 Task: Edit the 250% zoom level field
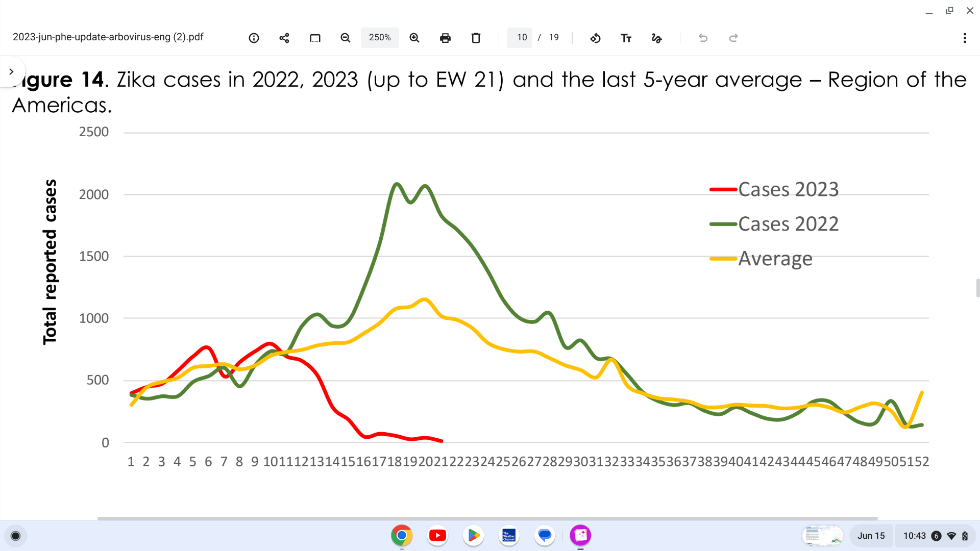(x=380, y=38)
